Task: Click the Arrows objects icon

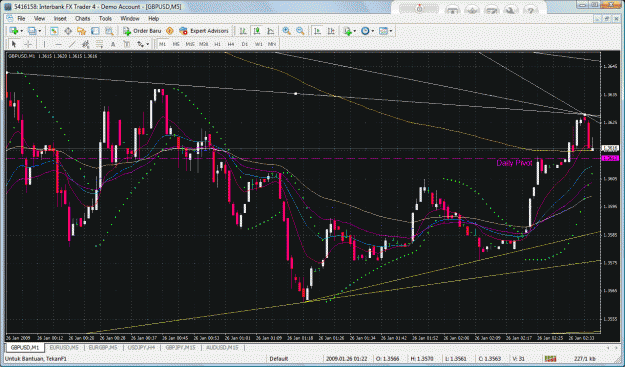Action: point(140,44)
